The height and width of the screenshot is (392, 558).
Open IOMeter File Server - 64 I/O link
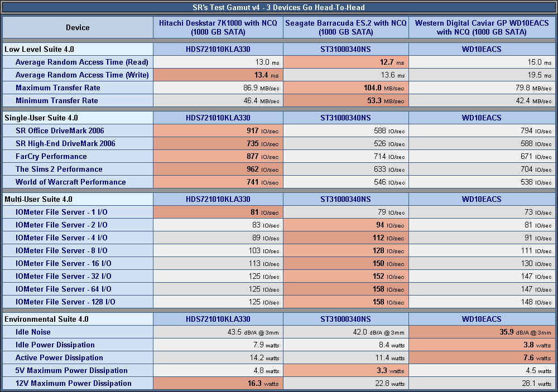[64, 289]
